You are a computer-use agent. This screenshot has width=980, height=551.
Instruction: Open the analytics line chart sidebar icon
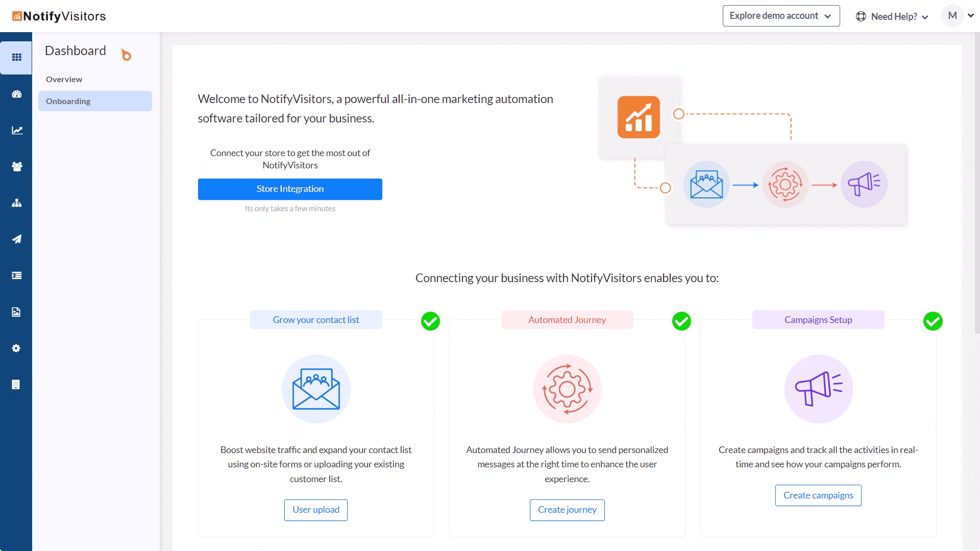[16, 131]
